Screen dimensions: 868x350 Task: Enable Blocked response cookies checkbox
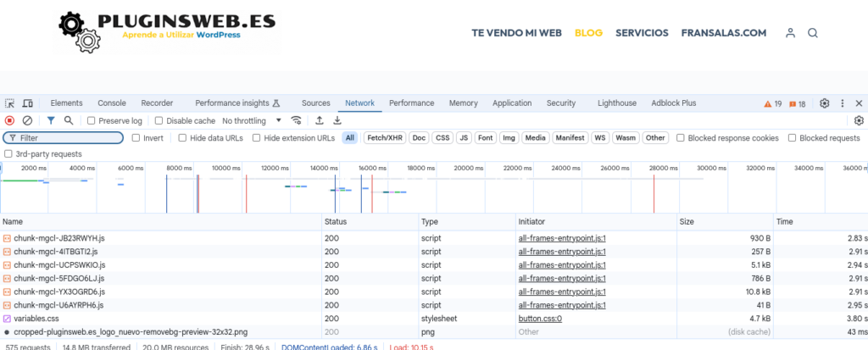coord(681,138)
